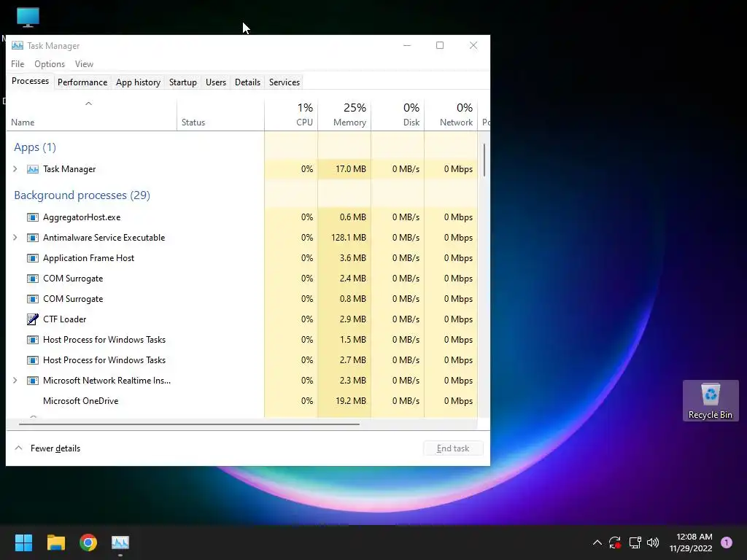Select the first COM Surrogate icon
Viewport: 747px width, 560px height.
[32, 279]
